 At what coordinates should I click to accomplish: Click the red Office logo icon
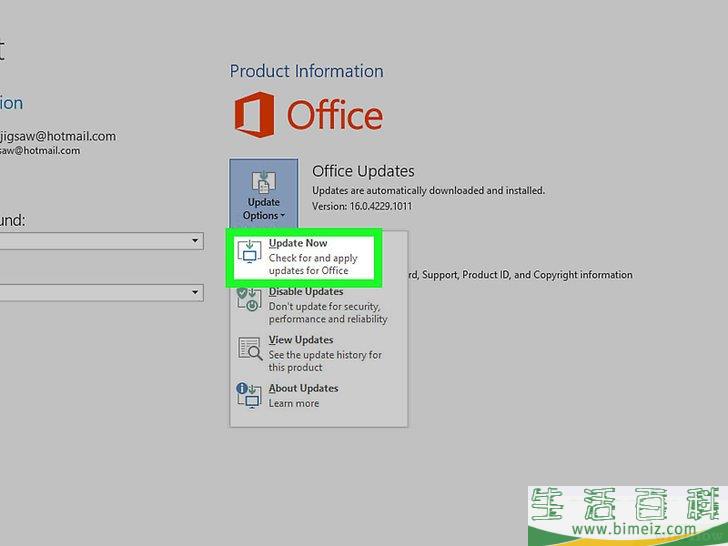click(x=254, y=115)
